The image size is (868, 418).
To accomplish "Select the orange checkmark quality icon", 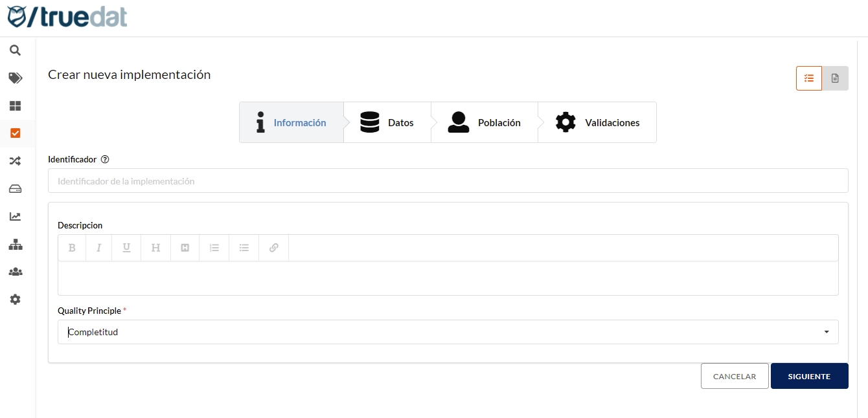I will coord(15,133).
